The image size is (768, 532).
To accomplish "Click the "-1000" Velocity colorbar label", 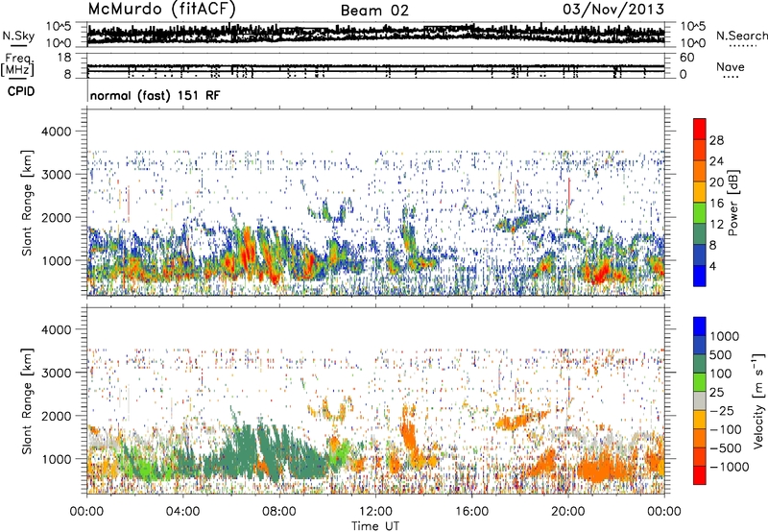I will [729, 467].
